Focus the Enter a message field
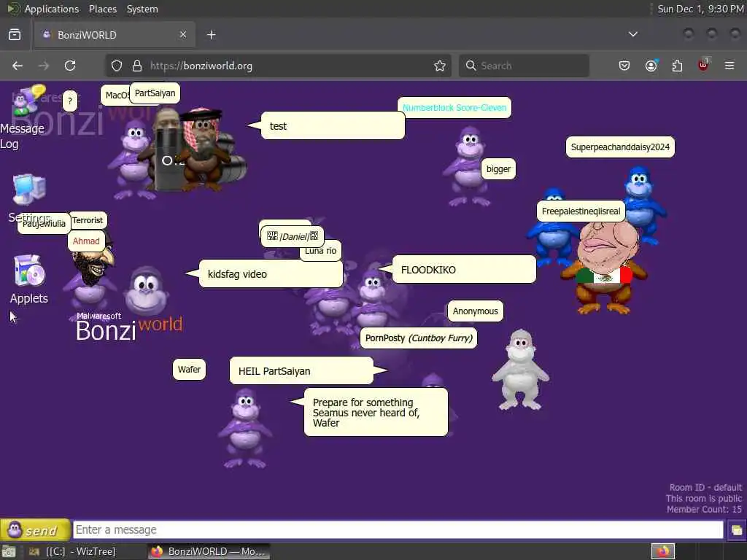This screenshot has width=747, height=560. (398, 529)
